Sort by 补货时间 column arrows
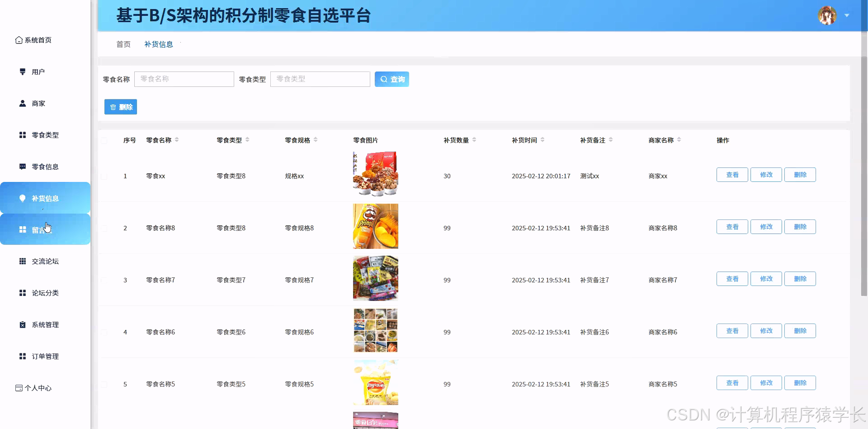The image size is (868, 429). click(542, 140)
